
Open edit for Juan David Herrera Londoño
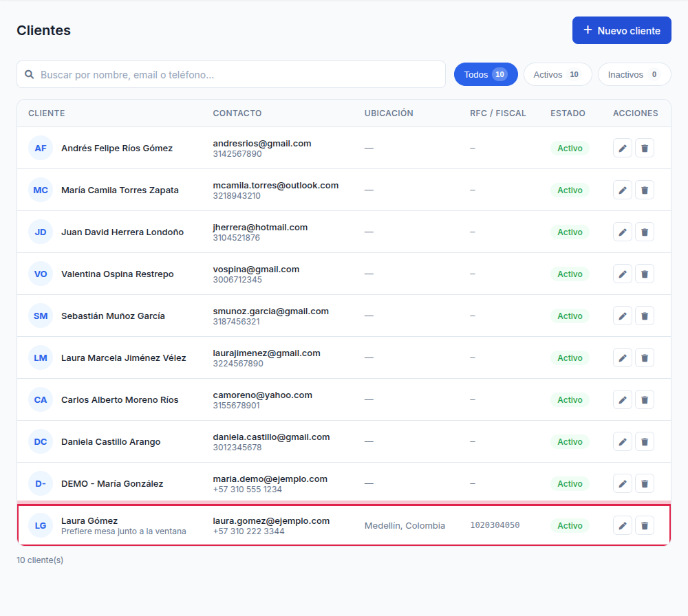[x=622, y=232]
